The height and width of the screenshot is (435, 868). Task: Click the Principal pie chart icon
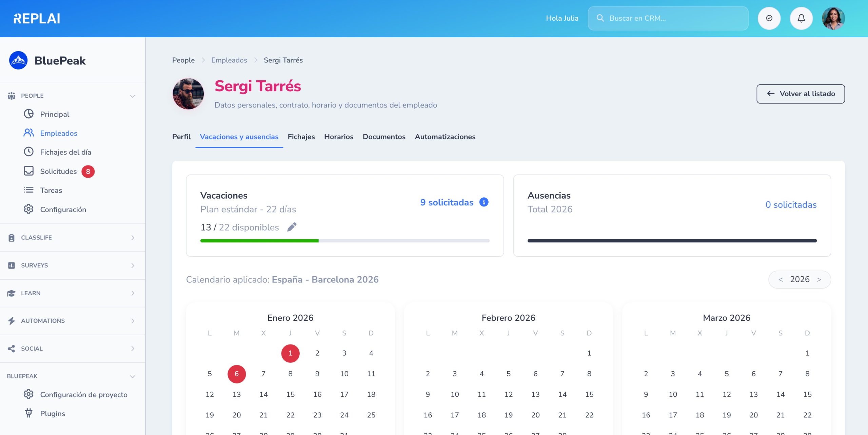[x=29, y=114]
